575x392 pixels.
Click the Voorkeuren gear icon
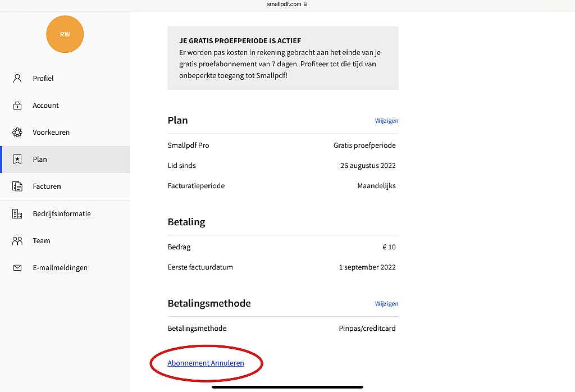coord(17,133)
